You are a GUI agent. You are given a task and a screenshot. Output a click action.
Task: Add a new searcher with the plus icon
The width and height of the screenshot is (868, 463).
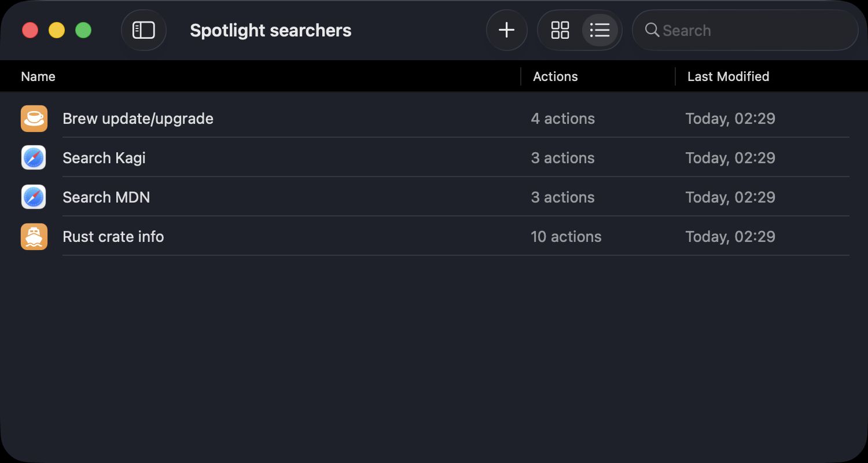(x=506, y=30)
